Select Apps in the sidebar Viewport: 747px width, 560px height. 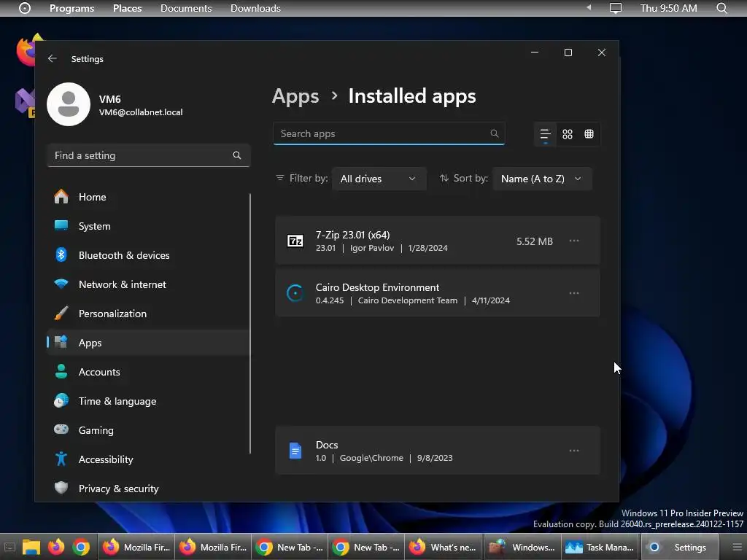click(x=148, y=343)
